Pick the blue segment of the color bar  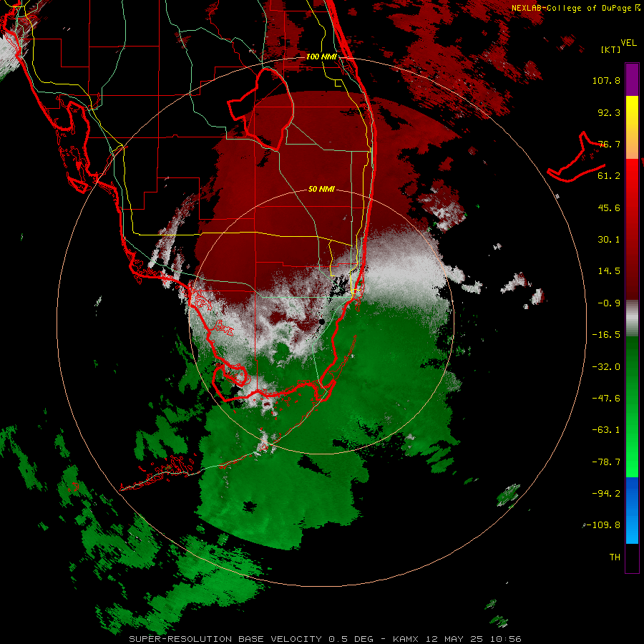point(632,510)
